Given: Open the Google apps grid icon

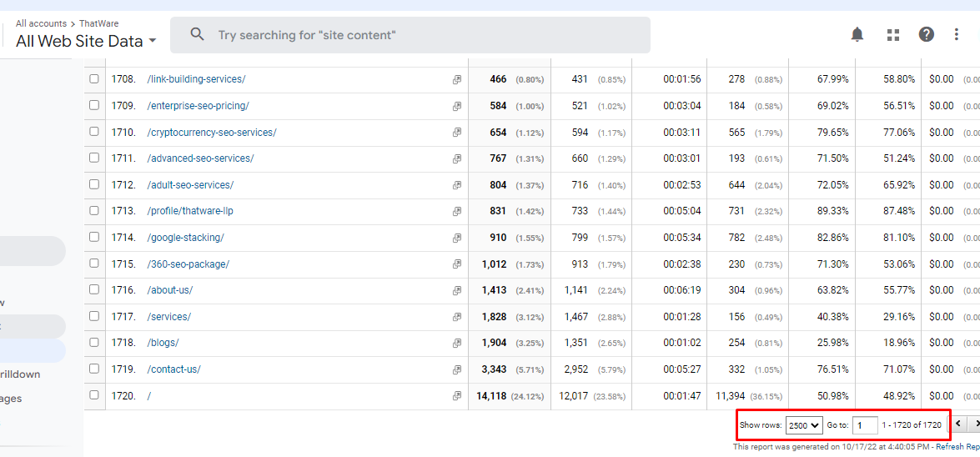Looking at the screenshot, I should click(x=893, y=34).
